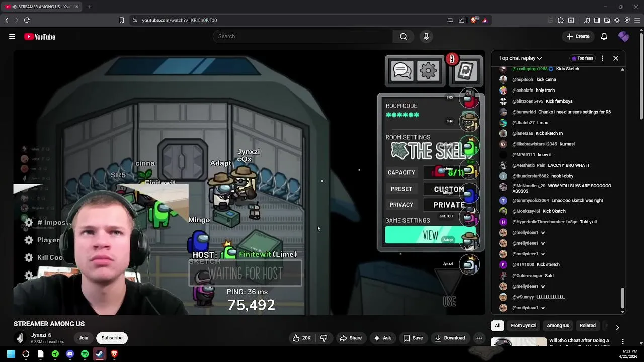Open Leo AI sparkle icon in toolbar
This screenshot has height=362, width=644.
[x=617, y=20]
